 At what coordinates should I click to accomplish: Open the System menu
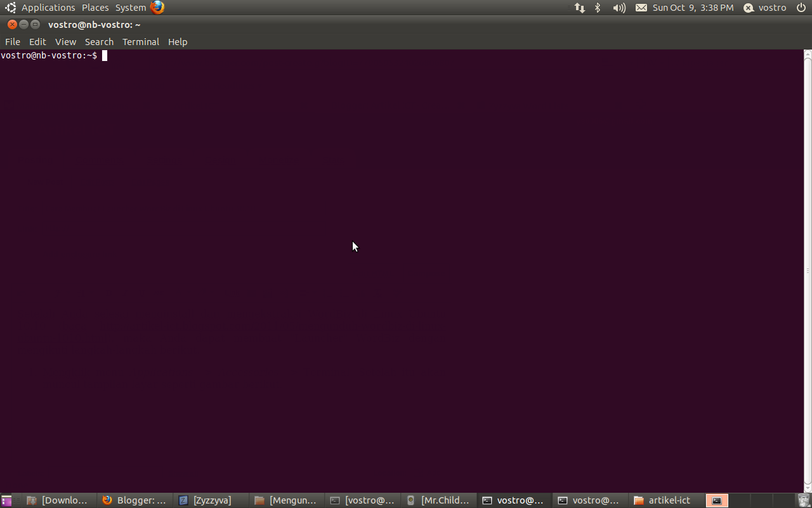pyautogui.click(x=130, y=7)
